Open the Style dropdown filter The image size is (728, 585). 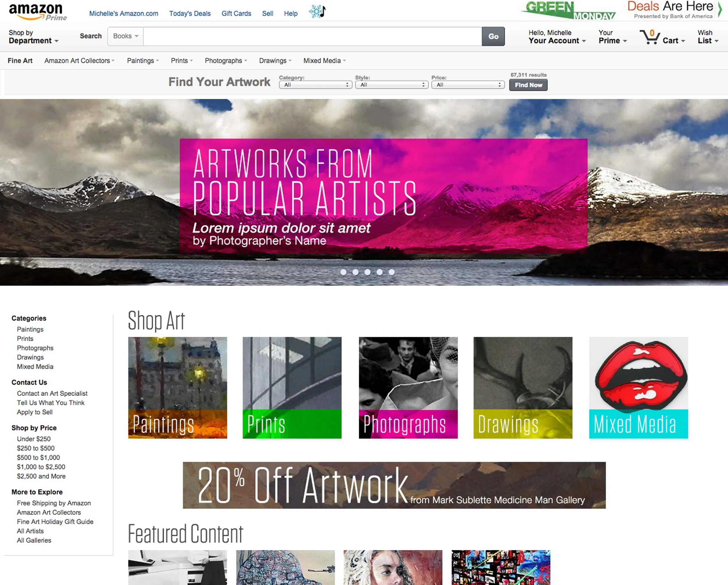tap(391, 85)
